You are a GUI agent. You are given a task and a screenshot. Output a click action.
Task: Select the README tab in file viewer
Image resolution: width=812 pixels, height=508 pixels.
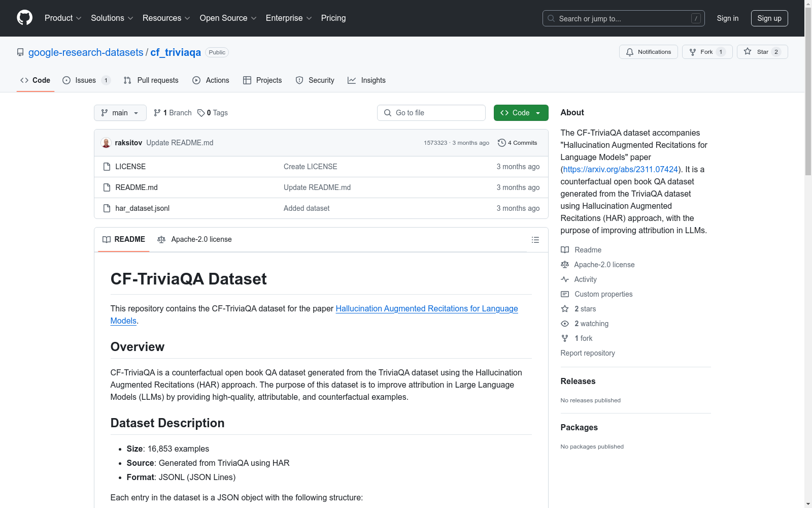click(x=123, y=239)
